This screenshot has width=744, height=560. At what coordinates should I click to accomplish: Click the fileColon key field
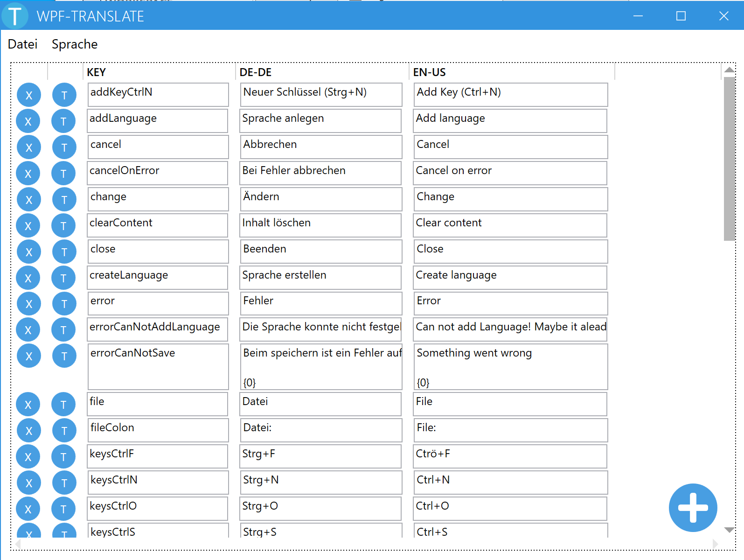(x=158, y=430)
